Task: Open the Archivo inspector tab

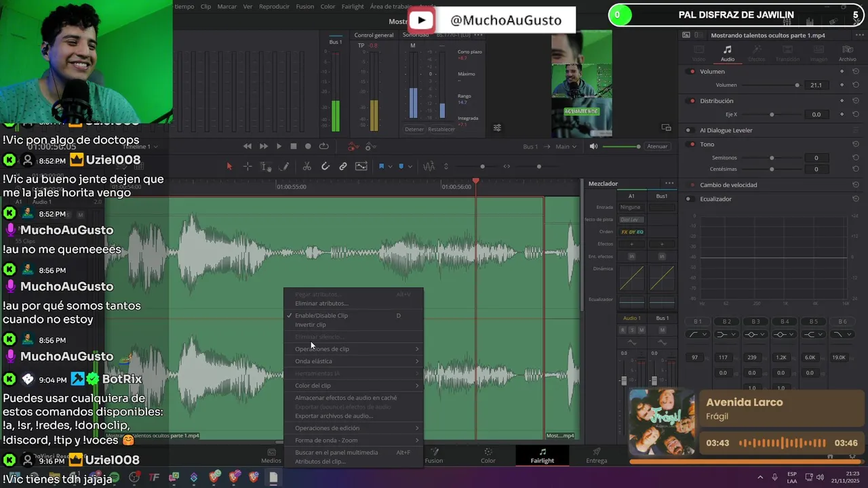Action: [848, 54]
